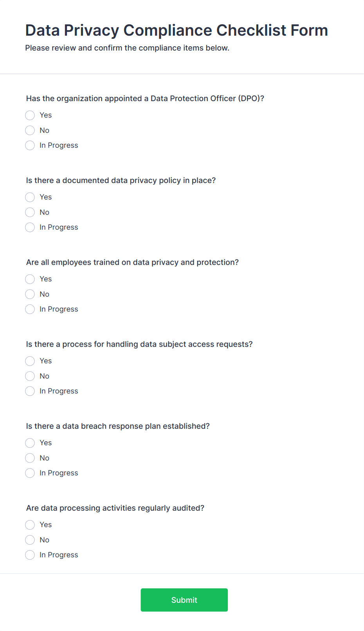Choose No for breach response plan
Screen dimensions: 364x631
[x=30, y=458]
